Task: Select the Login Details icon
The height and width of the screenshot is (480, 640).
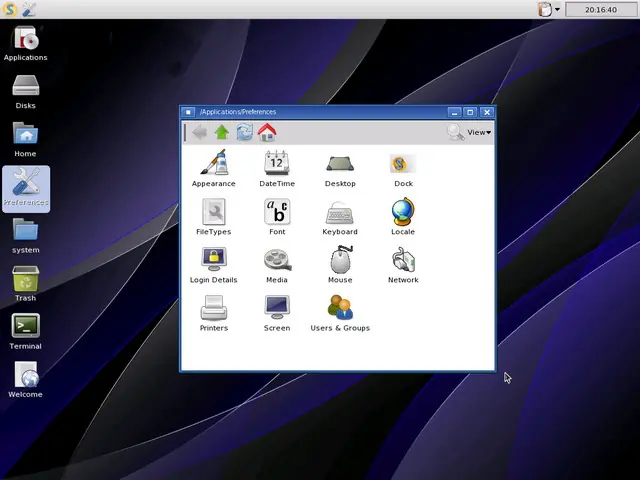Action: pos(214,259)
